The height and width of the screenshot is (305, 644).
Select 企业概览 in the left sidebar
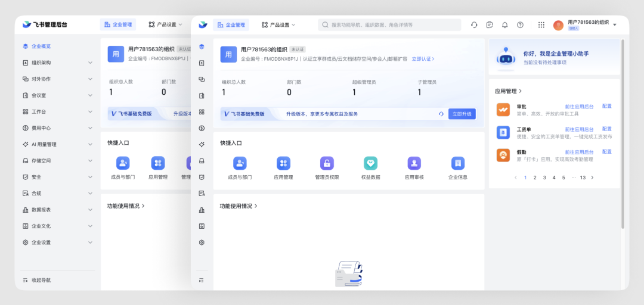(41, 46)
